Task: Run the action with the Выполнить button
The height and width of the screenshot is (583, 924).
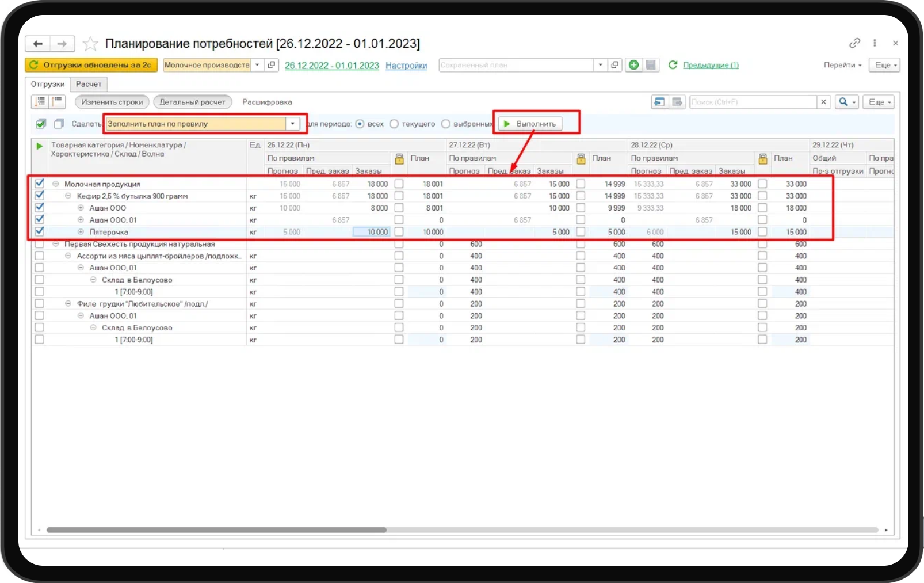Action: click(x=530, y=124)
